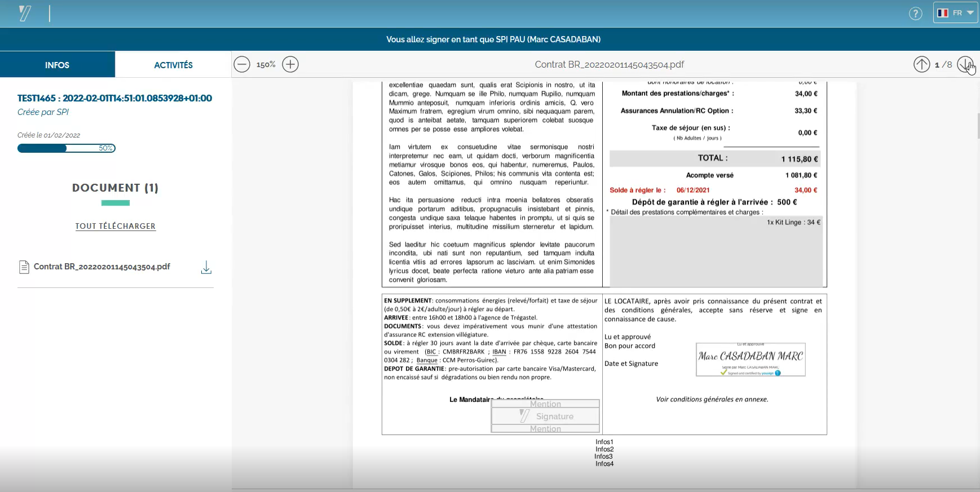Click the 'Solde à régler le' red line

click(713, 190)
